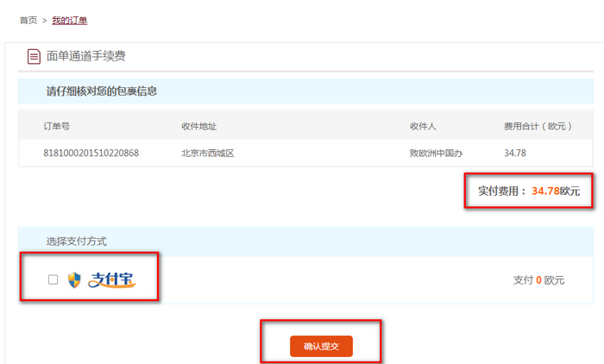The height and width of the screenshot is (364, 604).
Task: Tick the Alipay payment checkbox
Action: pyautogui.click(x=53, y=279)
